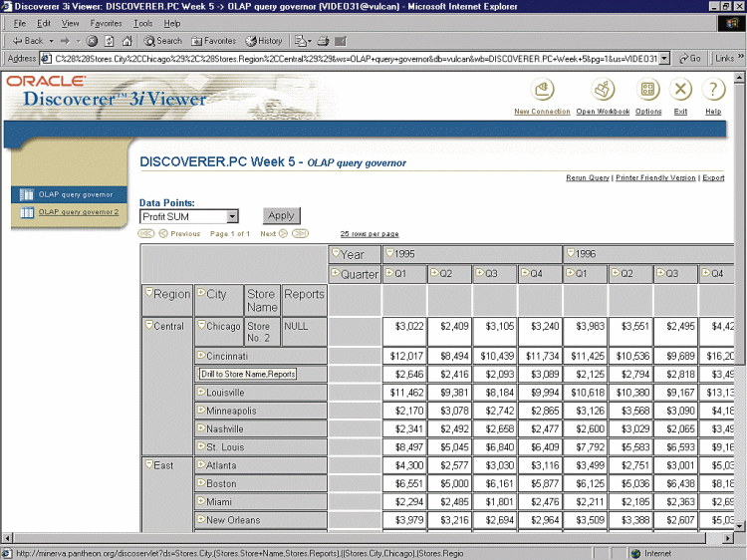Click the Mail toolbar icon
This screenshot has height=560, width=747.
point(301,41)
